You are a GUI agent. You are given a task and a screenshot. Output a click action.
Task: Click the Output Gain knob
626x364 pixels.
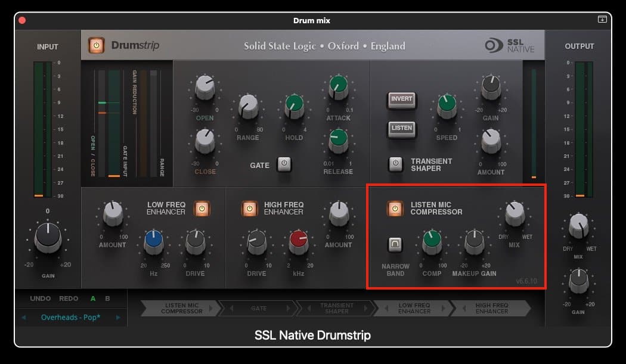(578, 281)
